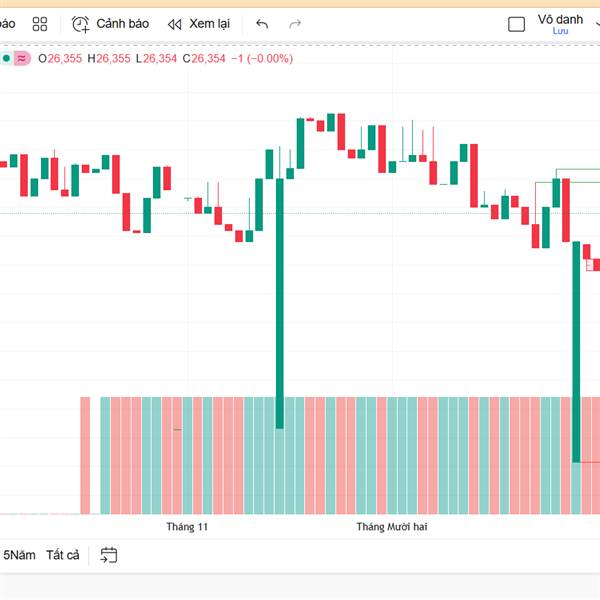600x600 pixels.
Task: Click the alarm clock alert icon
Action: point(81,24)
